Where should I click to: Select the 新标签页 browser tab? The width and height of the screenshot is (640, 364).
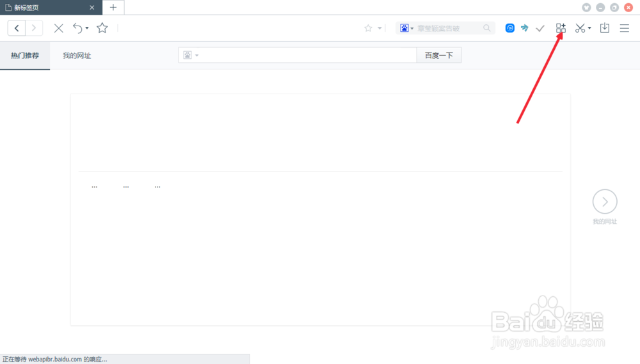[51, 7]
